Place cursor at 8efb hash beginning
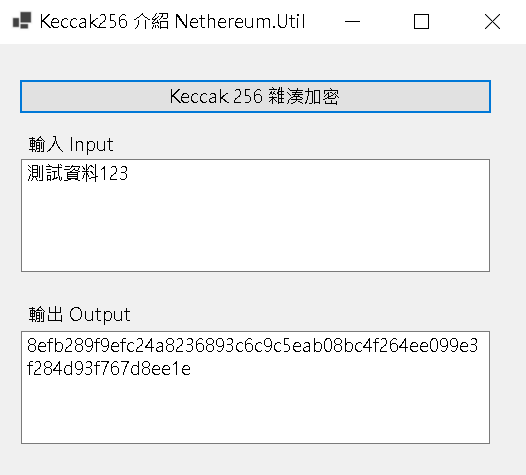Viewport: 526px width, 475px height. pos(27,346)
